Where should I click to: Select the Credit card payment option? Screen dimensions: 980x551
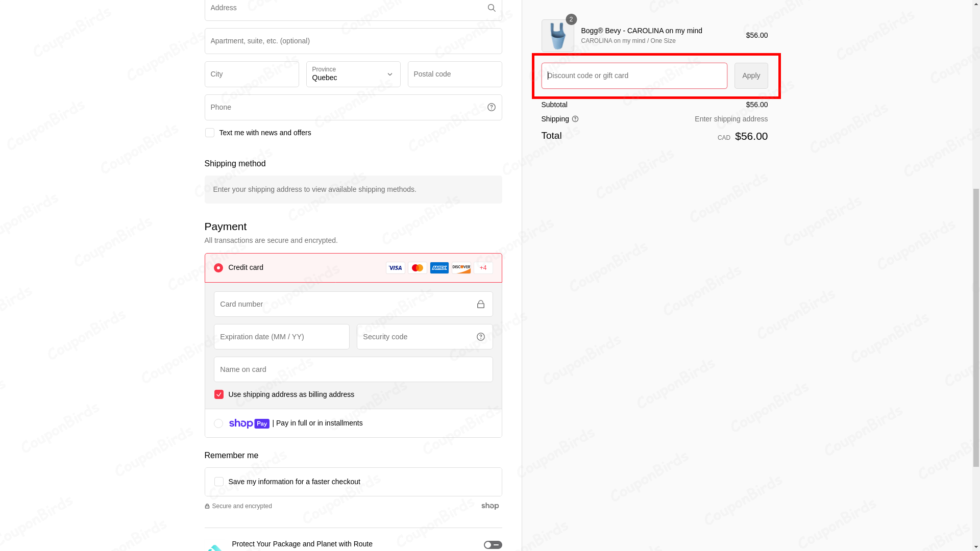point(218,268)
